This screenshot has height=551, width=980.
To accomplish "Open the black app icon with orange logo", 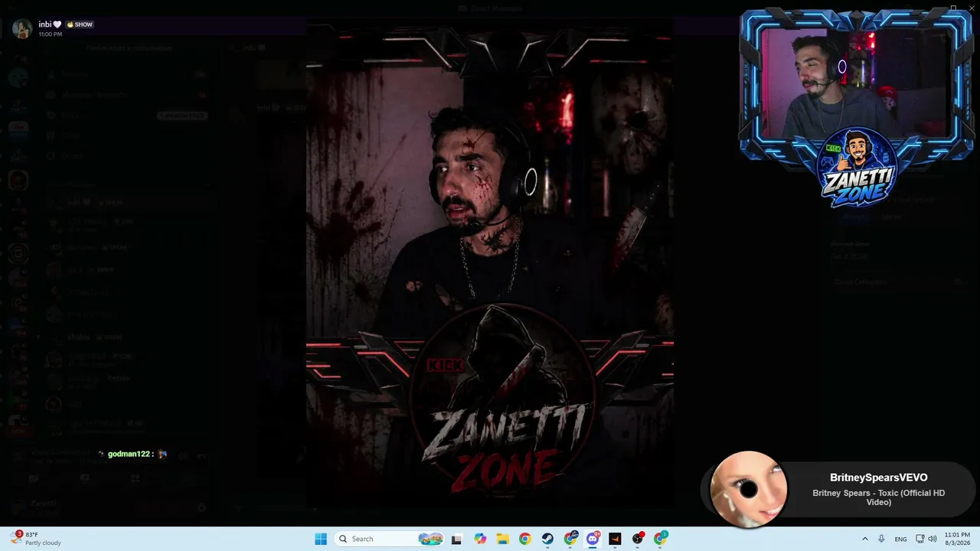I will point(615,539).
